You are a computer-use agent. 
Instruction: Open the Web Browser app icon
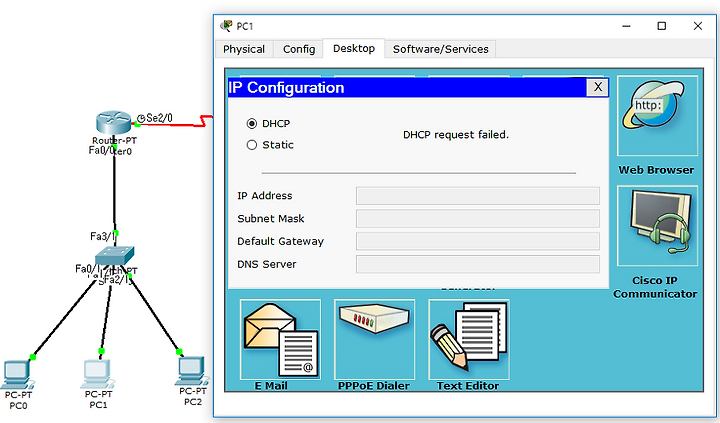[657, 116]
